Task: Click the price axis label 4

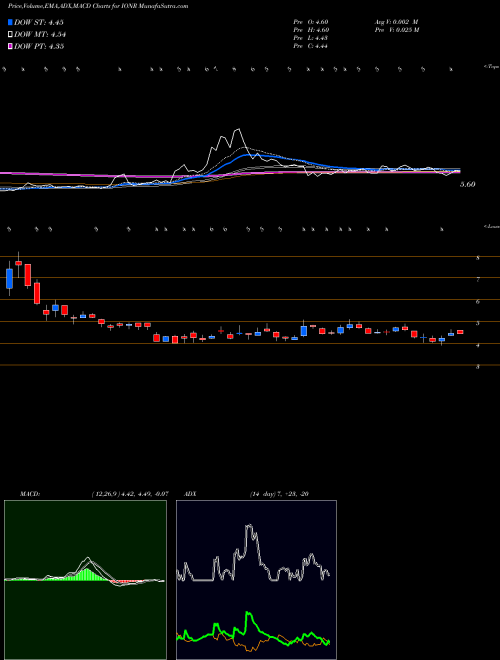Action: (x=478, y=345)
